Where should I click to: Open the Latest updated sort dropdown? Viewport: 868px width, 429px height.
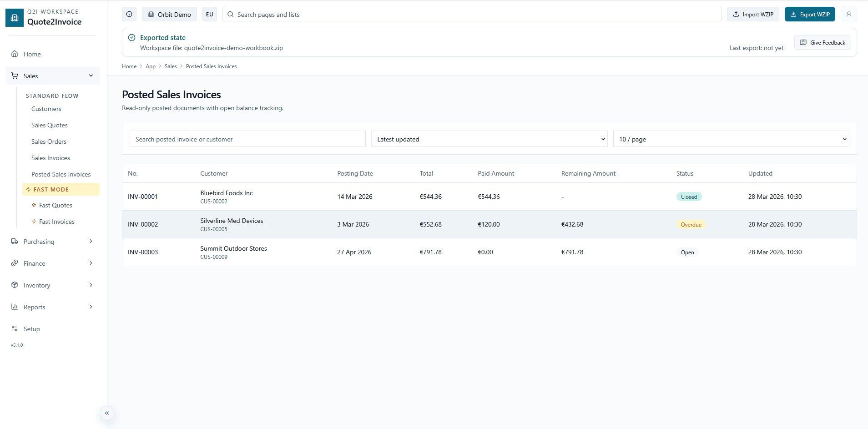click(489, 139)
